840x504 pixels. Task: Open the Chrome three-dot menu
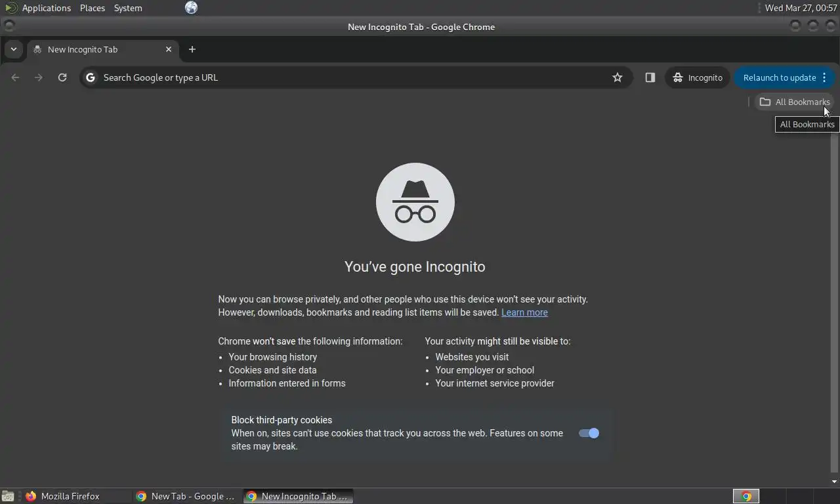point(825,77)
